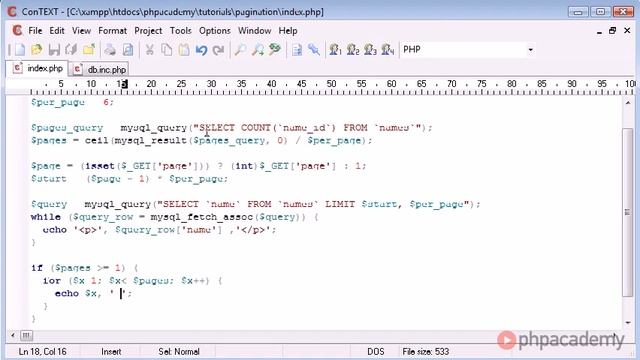Open Find with the magnifier icon
640x360 pixels.
click(x=240, y=50)
